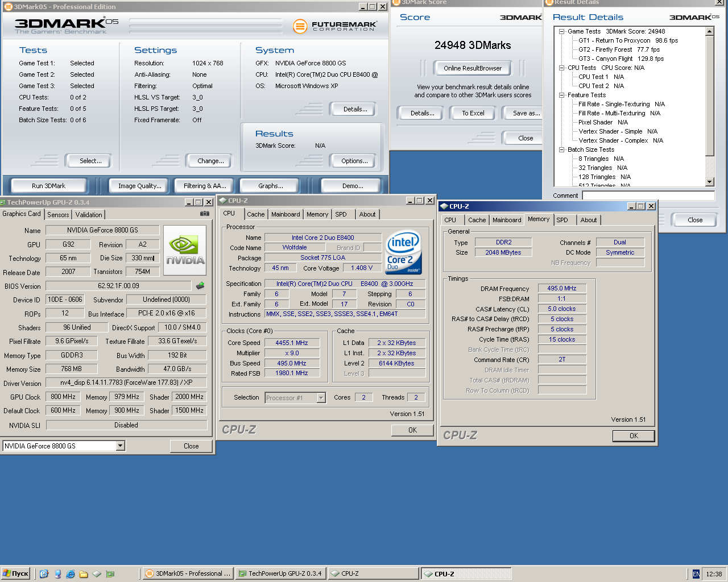Click the 24948 3DMarks score text
The height and width of the screenshot is (582, 728).
point(473,45)
